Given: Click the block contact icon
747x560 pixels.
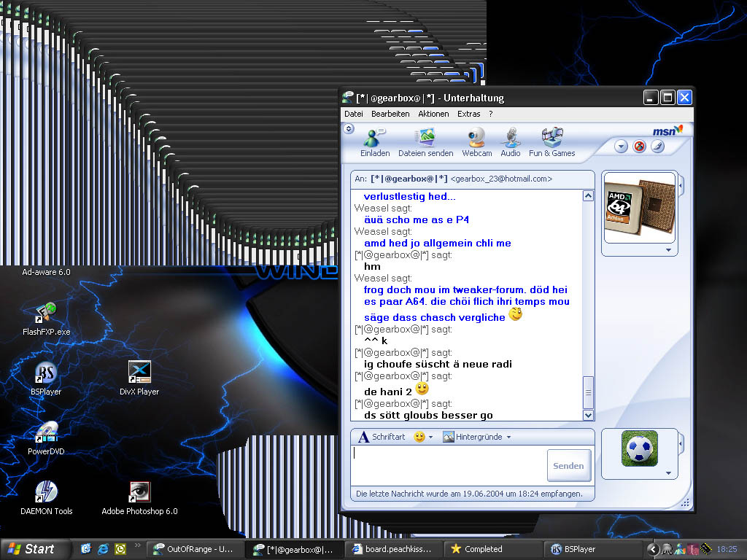Looking at the screenshot, I should click(x=640, y=147).
